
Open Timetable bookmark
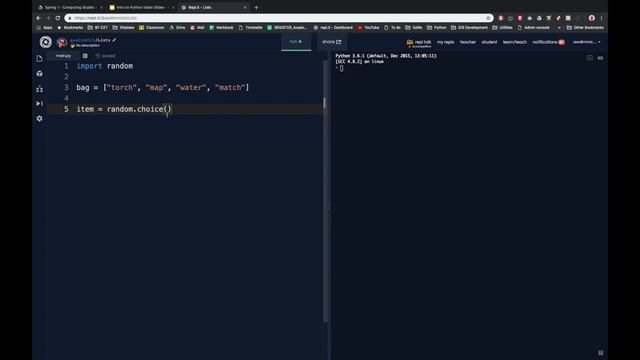coord(251,28)
